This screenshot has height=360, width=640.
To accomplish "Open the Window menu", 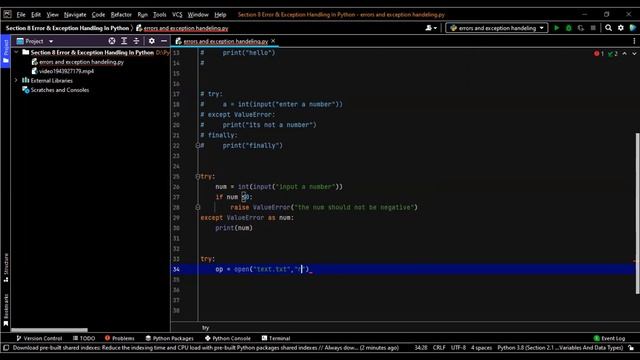I will tap(198, 15).
